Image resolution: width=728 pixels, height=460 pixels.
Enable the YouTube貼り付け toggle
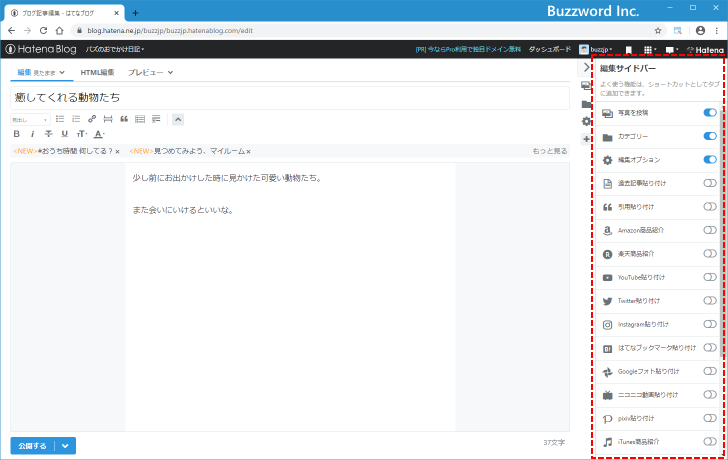click(710, 277)
